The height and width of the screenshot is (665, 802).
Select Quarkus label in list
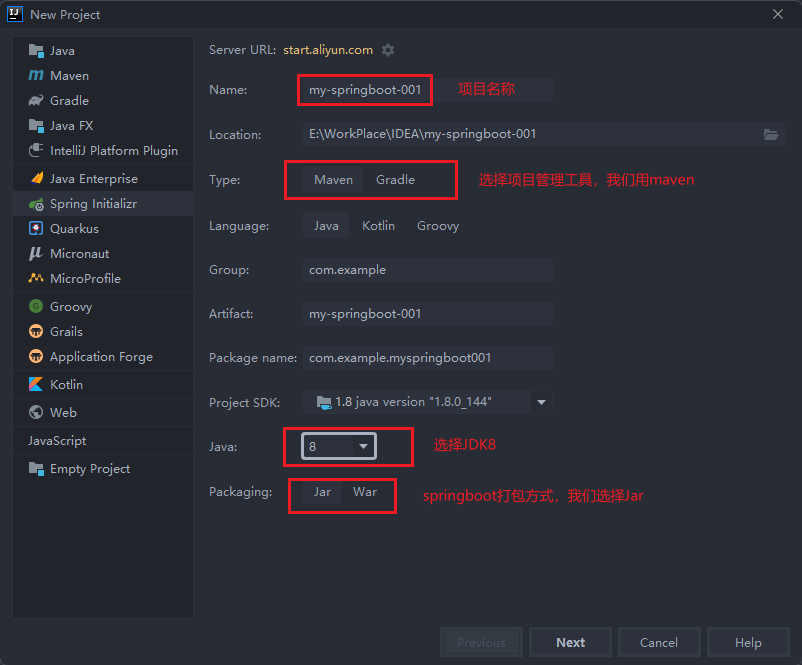[x=74, y=229]
